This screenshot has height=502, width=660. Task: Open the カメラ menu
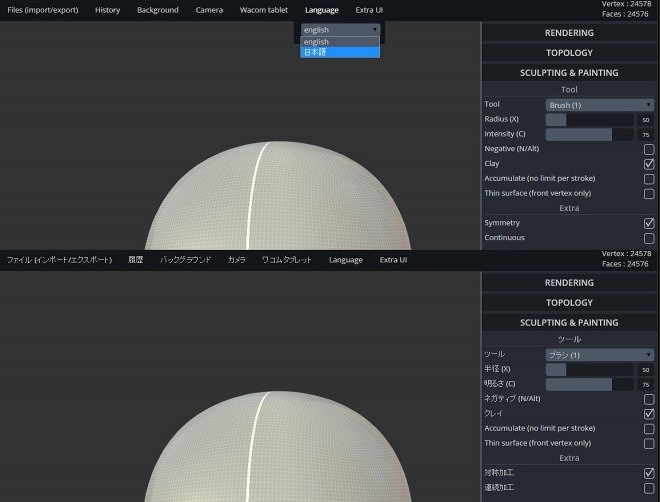[237, 260]
